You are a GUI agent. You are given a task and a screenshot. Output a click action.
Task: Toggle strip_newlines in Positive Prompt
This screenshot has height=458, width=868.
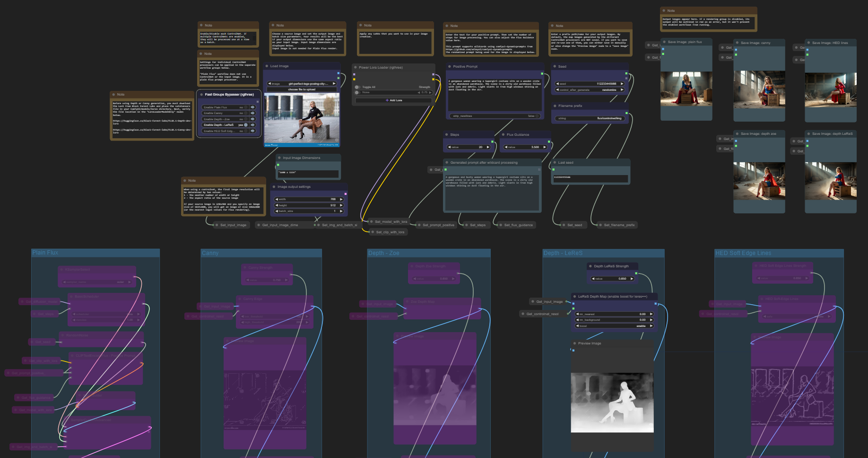(x=493, y=116)
